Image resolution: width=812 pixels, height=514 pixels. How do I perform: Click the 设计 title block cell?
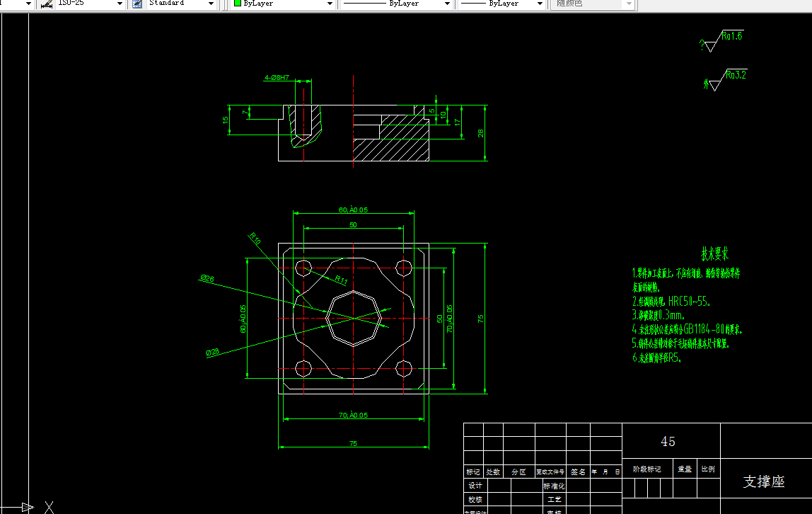475,486
